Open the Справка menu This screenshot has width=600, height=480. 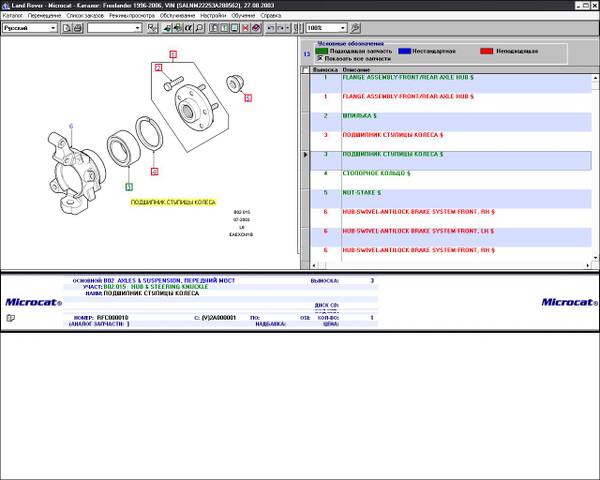click(x=271, y=16)
